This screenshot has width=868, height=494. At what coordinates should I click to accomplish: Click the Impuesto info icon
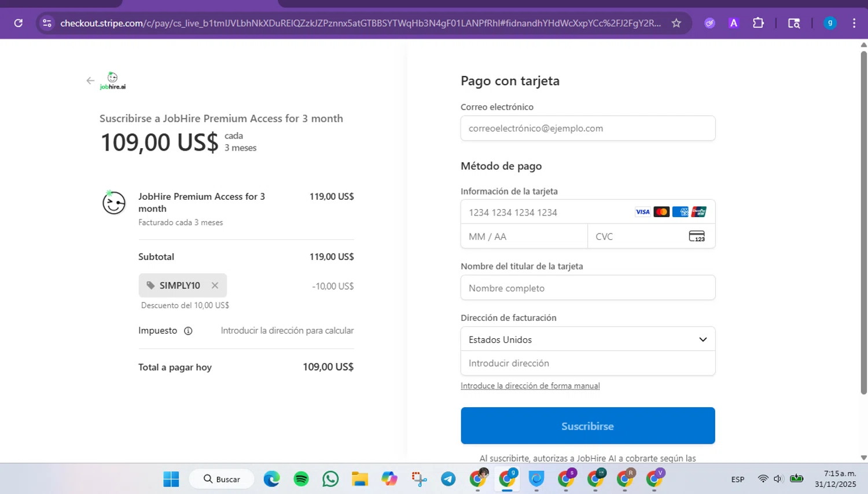(188, 331)
